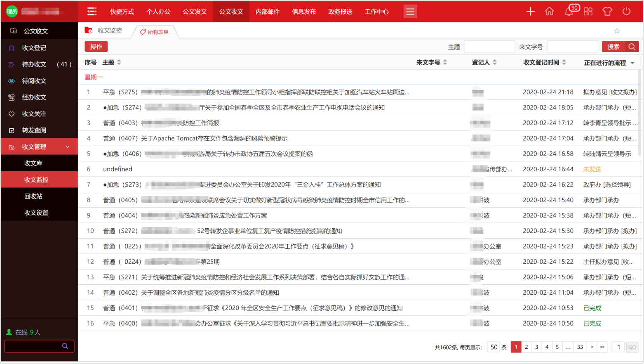
Task: Click the star favorite icon near tabs
Action: pyautogui.click(x=617, y=31)
